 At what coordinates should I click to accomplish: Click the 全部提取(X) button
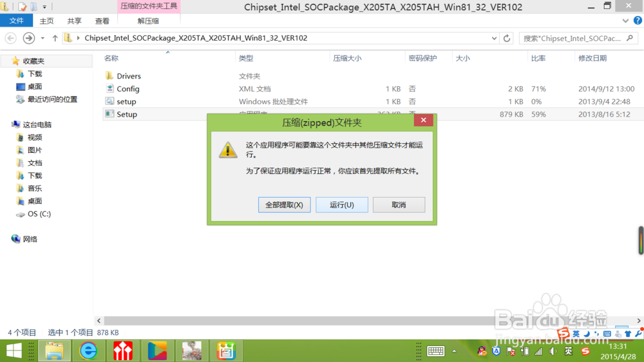click(x=284, y=205)
